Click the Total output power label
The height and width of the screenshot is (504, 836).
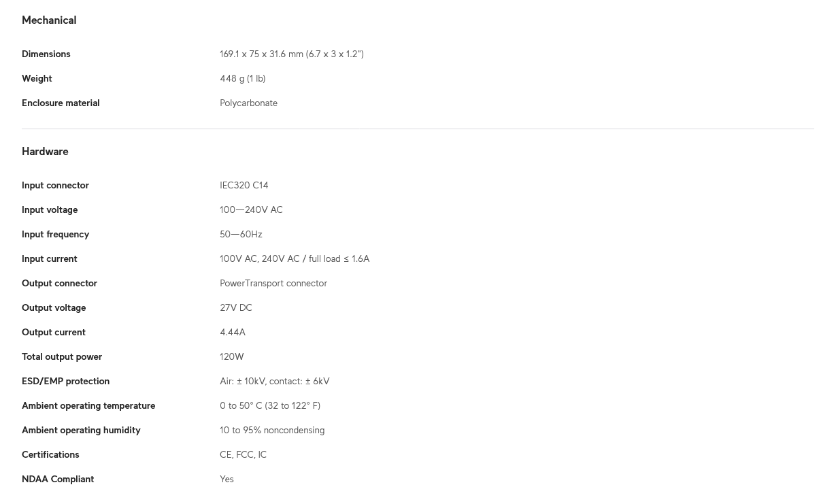pos(62,357)
